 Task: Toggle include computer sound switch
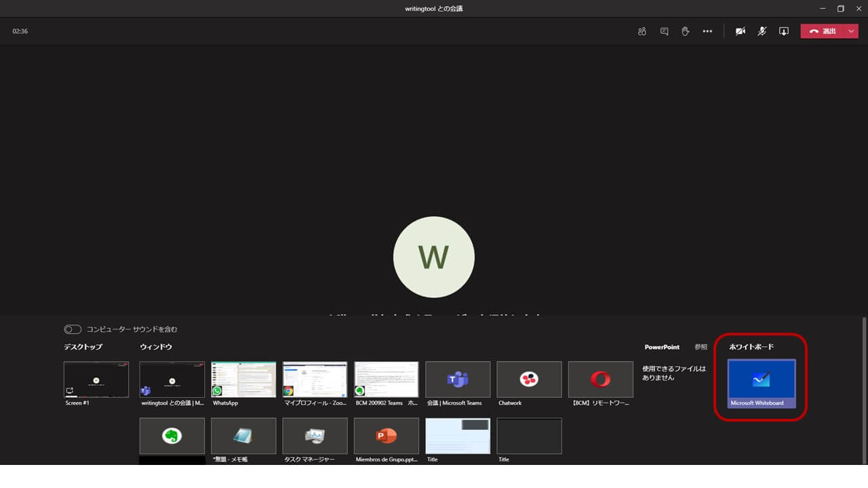[x=73, y=329]
